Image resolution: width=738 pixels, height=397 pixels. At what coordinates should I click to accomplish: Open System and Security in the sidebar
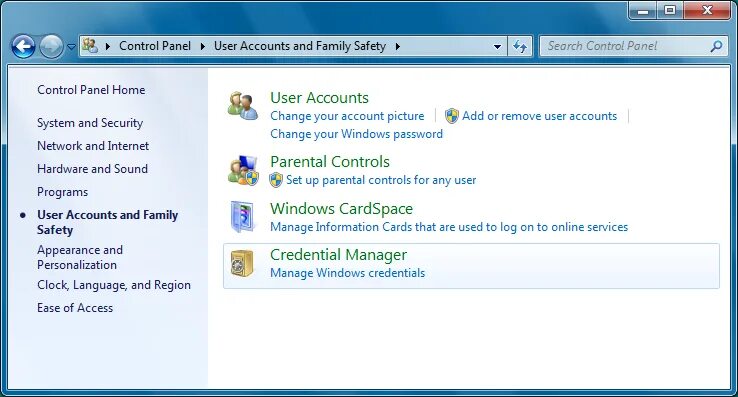[x=90, y=123]
